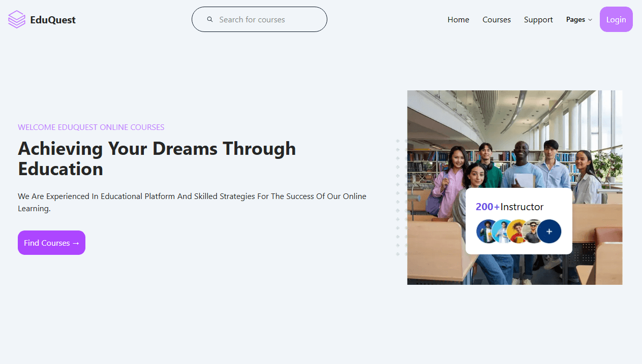Select instructor avatar with light blue background
This screenshot has width=642, height=364.
[x=502, y=231]
